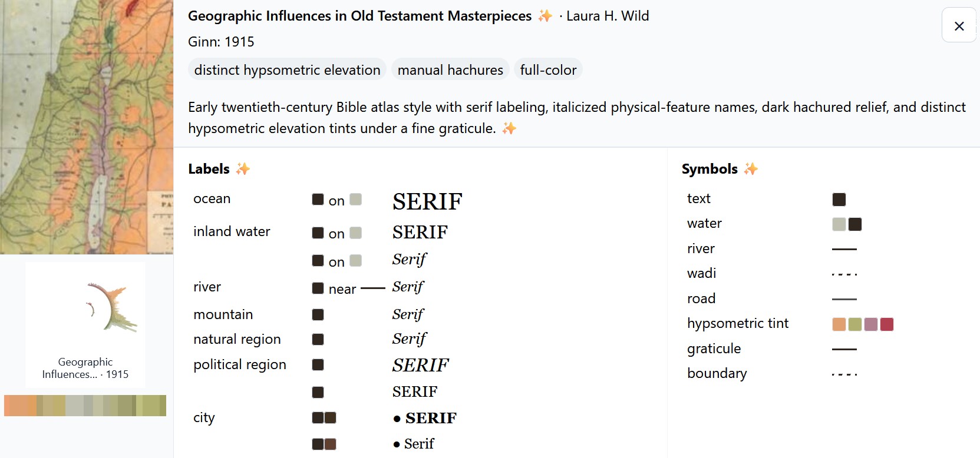Screen dimensions: 980x458
Task: Click the dark swatch in ocean label row
Action: (x=318, y=200)
